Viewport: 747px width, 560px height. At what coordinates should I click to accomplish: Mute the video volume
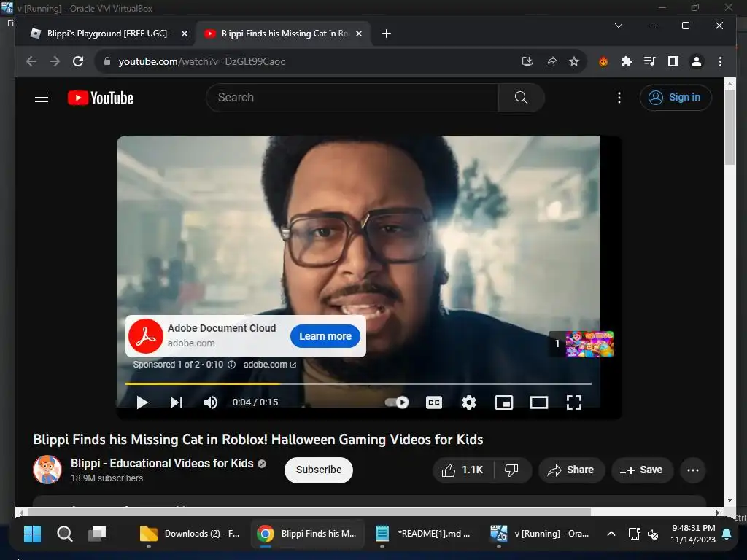tap(211, 402)
